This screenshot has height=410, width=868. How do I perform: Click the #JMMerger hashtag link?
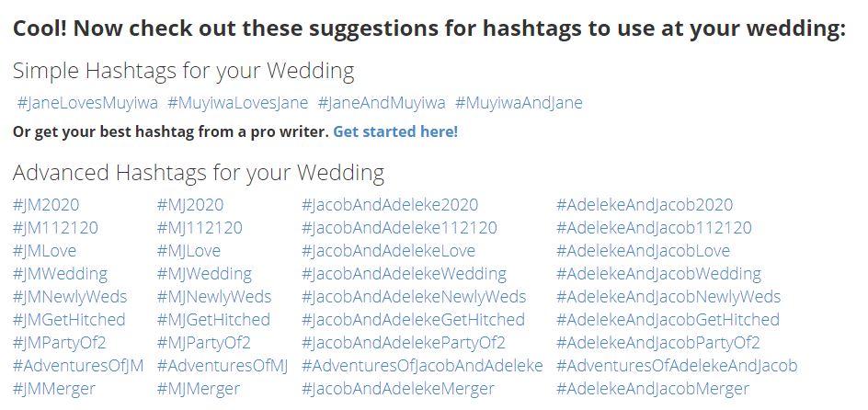[x=54, y=389]
